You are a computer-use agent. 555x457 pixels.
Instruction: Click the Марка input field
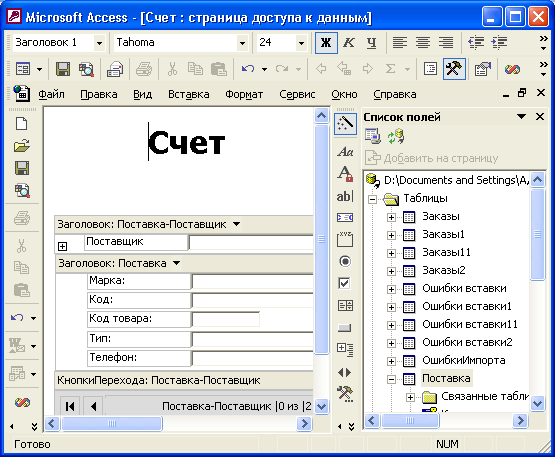[x=252, y=282]
